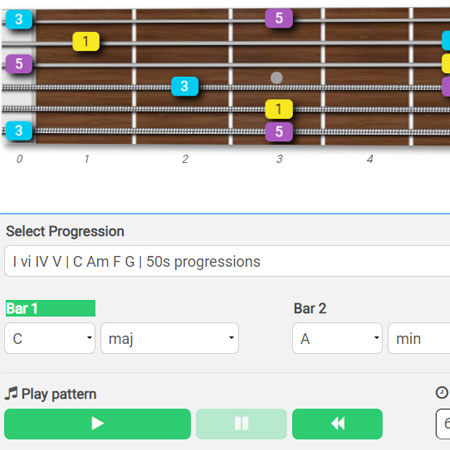
Task: Select yellow root note on first fret
Action: click(86, 42)
